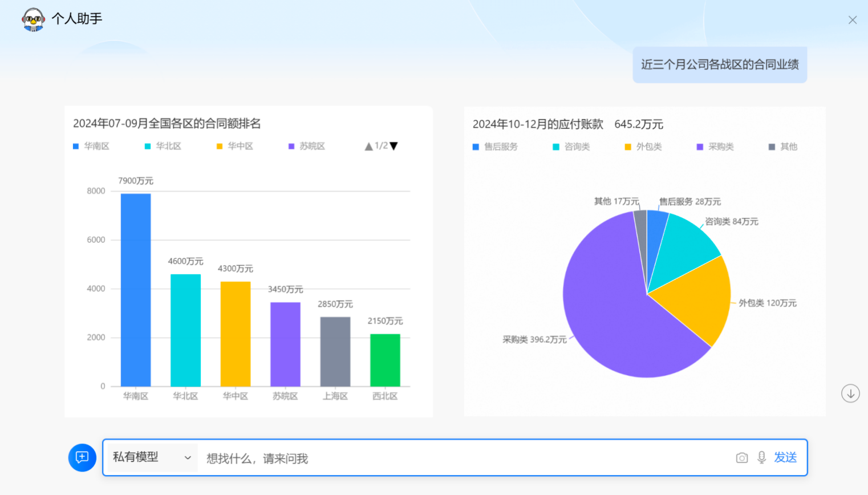Viewport: 868px width, 495px height.
Task: Close the 个人助手 window with the X icon
Action: tap(853, 19)
